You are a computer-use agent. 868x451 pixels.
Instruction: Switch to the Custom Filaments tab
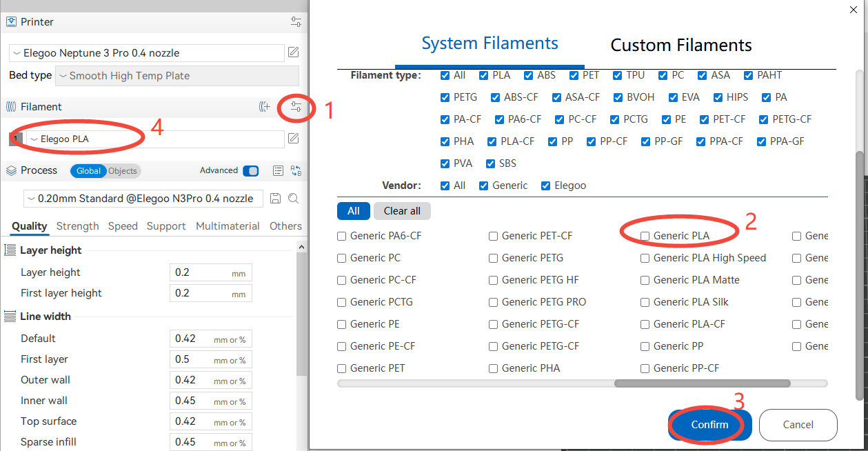[x=680, y=46]
